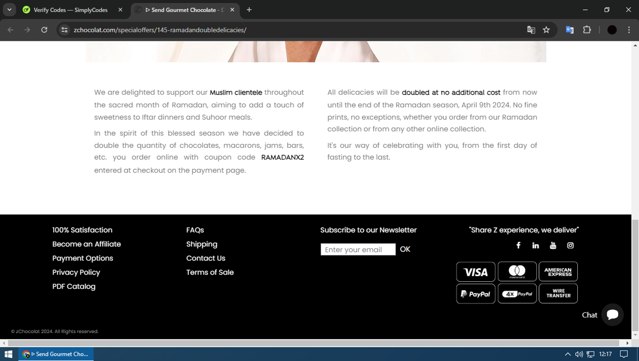Open the LinkedIn icon in footer
Viewport: 639px width, 361px height.
535,245
